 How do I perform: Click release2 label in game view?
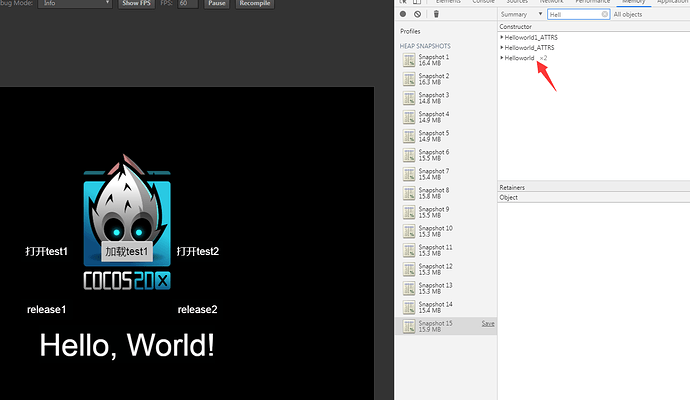[x=197, y=309]
